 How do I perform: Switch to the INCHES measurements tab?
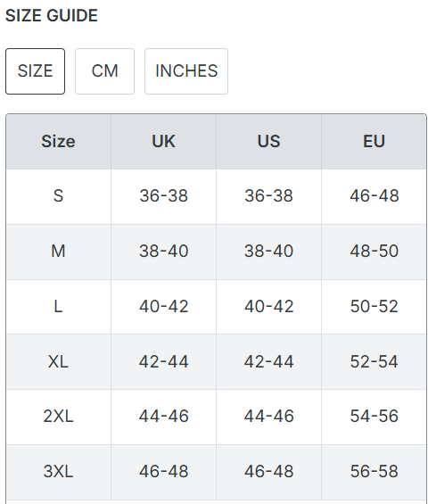[186, 71]
